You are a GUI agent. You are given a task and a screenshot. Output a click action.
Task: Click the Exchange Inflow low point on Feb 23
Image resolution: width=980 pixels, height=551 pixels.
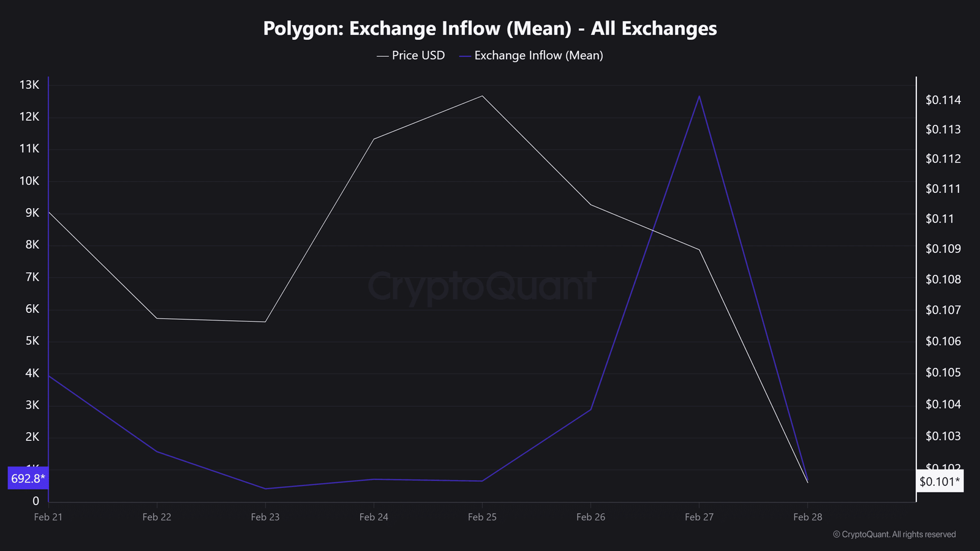pos(265,489)
